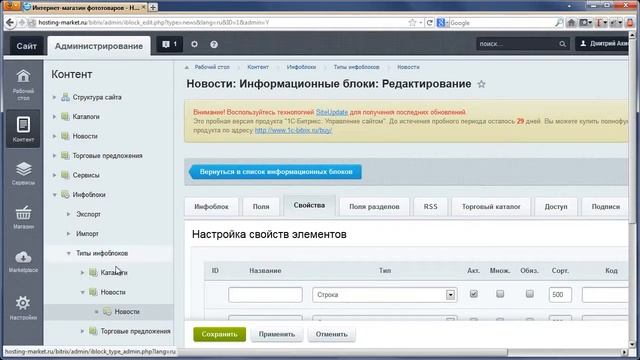Reload the page in browser

pos(429,23)
